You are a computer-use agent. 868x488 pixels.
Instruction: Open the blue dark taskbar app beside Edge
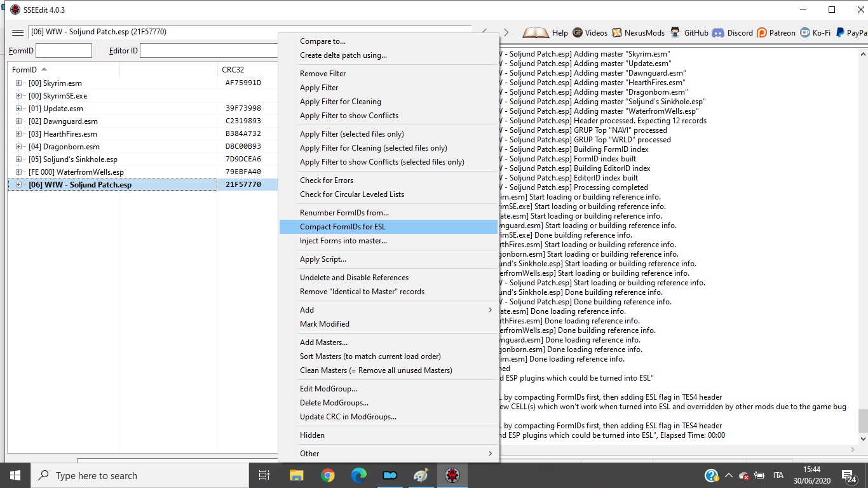(x=390, y=475)
